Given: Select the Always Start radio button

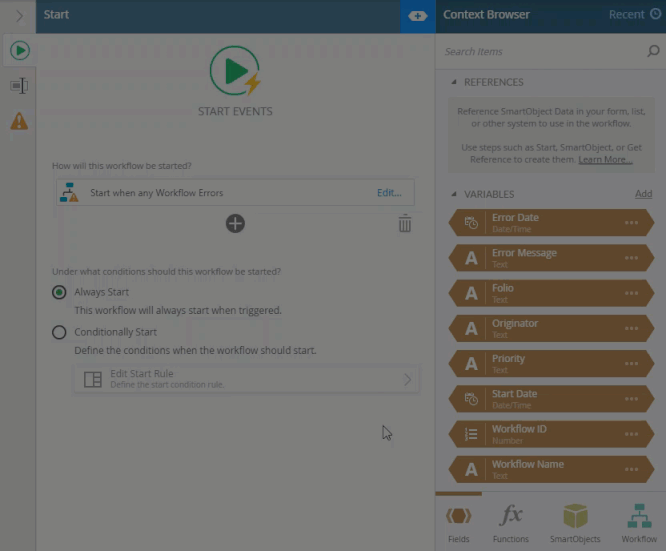Looking at the screenshot, I should click(x=59, y=292).
